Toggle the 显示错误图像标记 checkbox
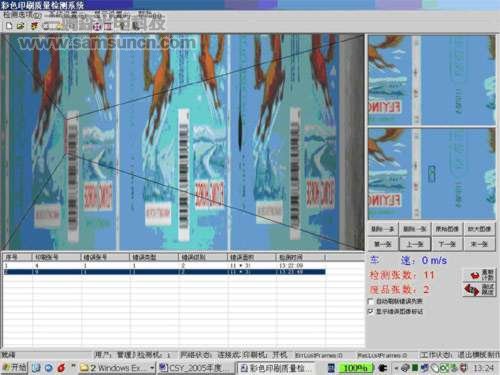Image resolution: width=500 pixels, height=375 pixels. point(371,311)
